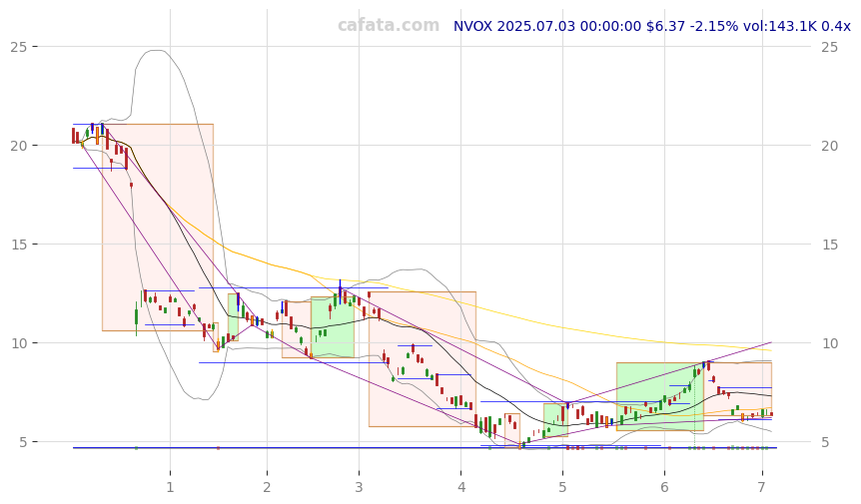Click x-axis label 5
Viewport: 861px width, 504px height.
coord(562,487)
